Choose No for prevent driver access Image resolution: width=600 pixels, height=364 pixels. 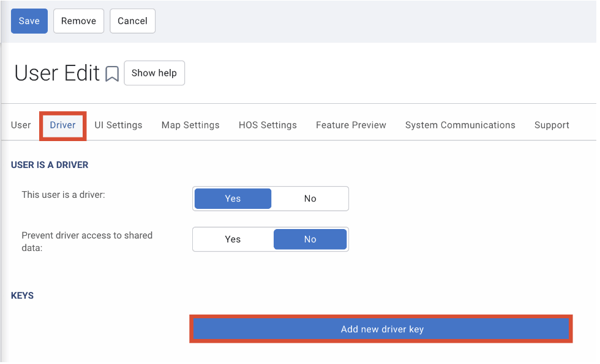click(310, 240)
